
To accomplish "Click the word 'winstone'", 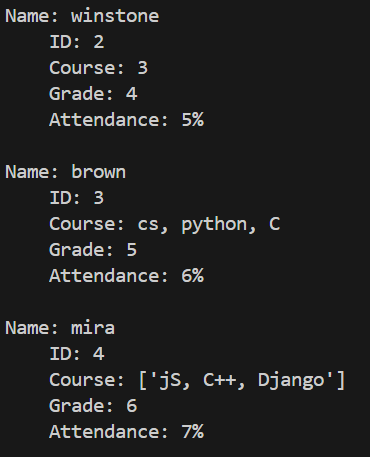I will (x=115, y=16).
